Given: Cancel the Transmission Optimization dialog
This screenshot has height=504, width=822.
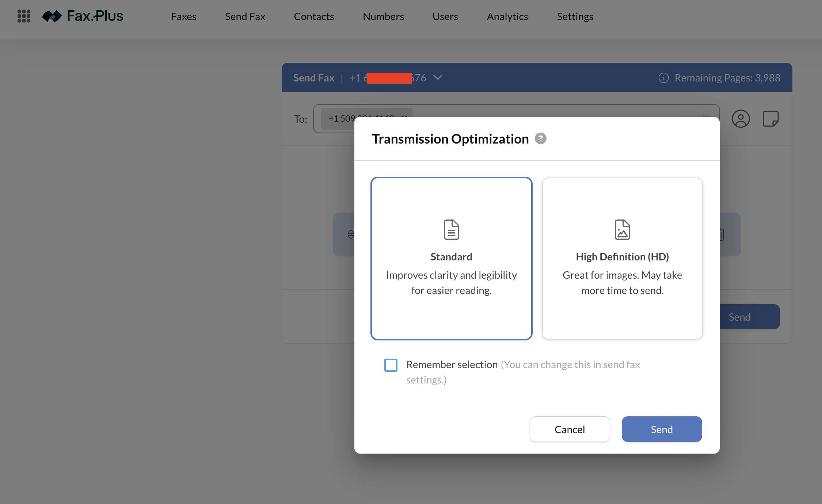Looking at the screenshot, I should 570,429.
